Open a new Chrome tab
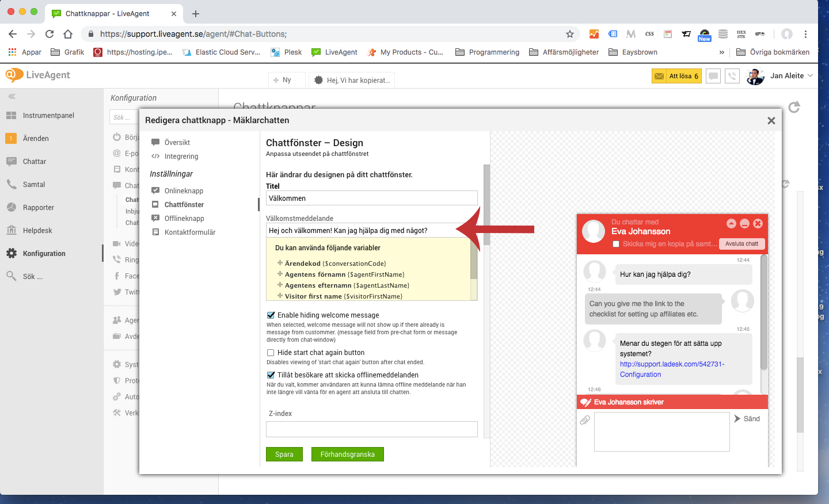Screen dimensions: 829x504 coord(196,14)
